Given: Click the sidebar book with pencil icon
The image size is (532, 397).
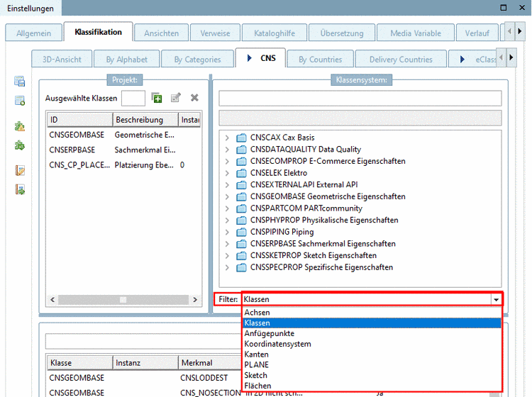Looking at the screenshot, I should [x=20, y=170].
